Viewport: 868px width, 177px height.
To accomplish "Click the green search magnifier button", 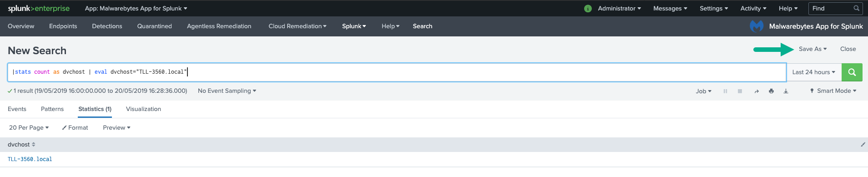I will point(852,72).
